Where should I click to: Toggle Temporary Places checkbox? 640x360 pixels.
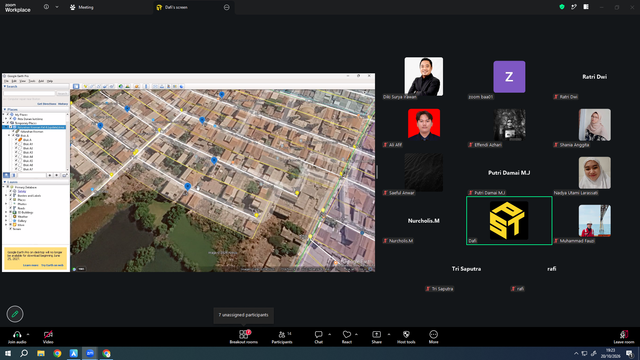[7, 123]
